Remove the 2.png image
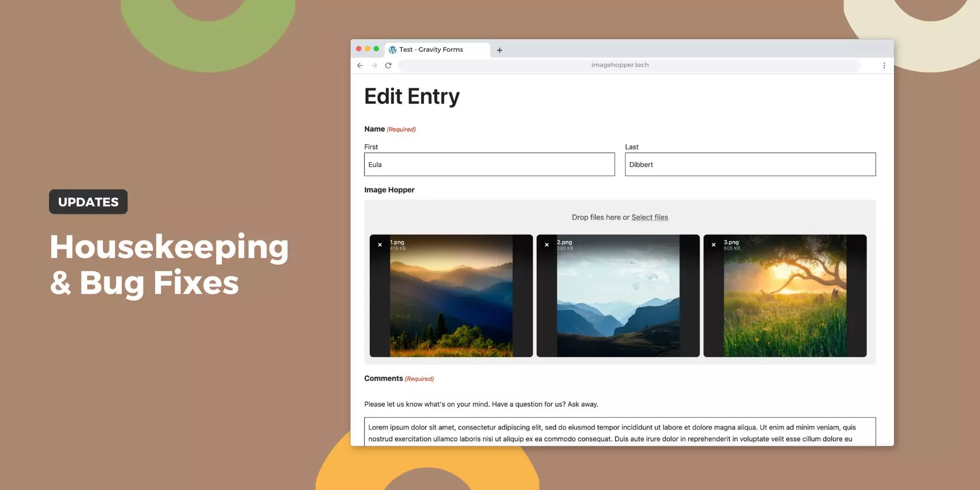 547,245
